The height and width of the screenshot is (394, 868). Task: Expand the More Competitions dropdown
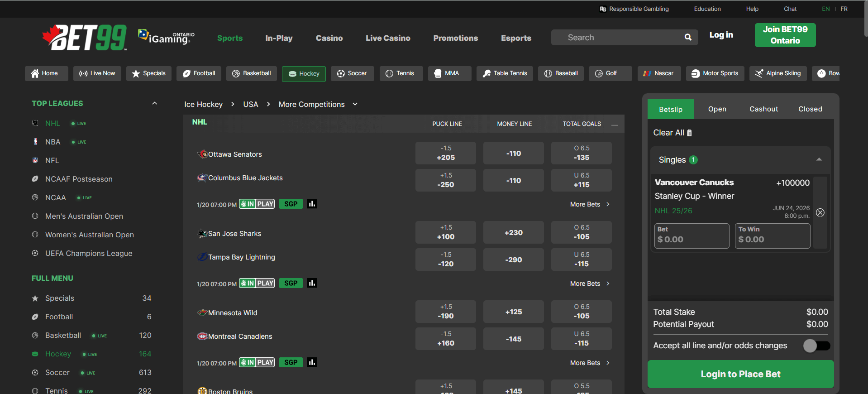tap(355, 104)
